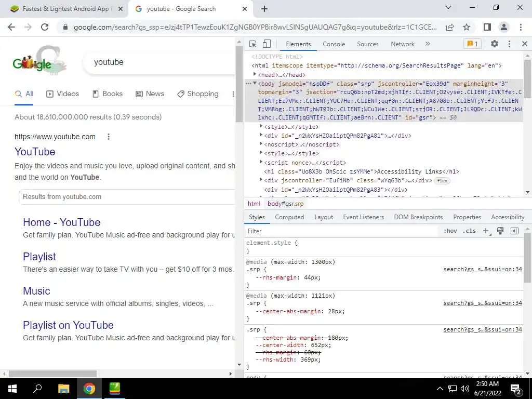Toggle the element state :hov button

tap(450, 231)
